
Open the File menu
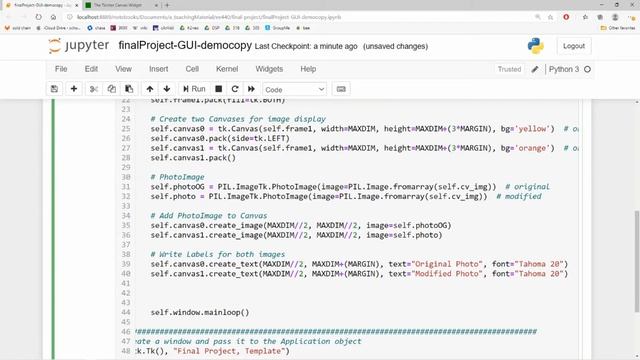[61, 69]
